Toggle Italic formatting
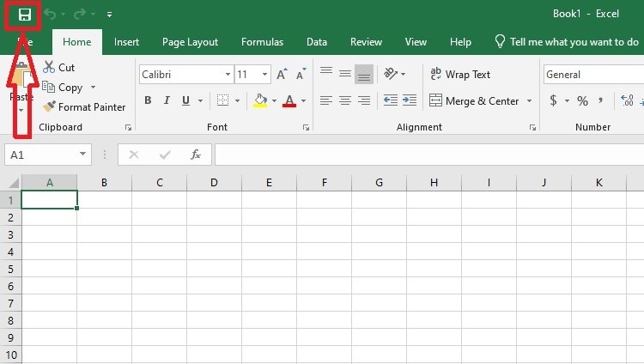This screenshot has width=644, height=364. pos(167,100)
